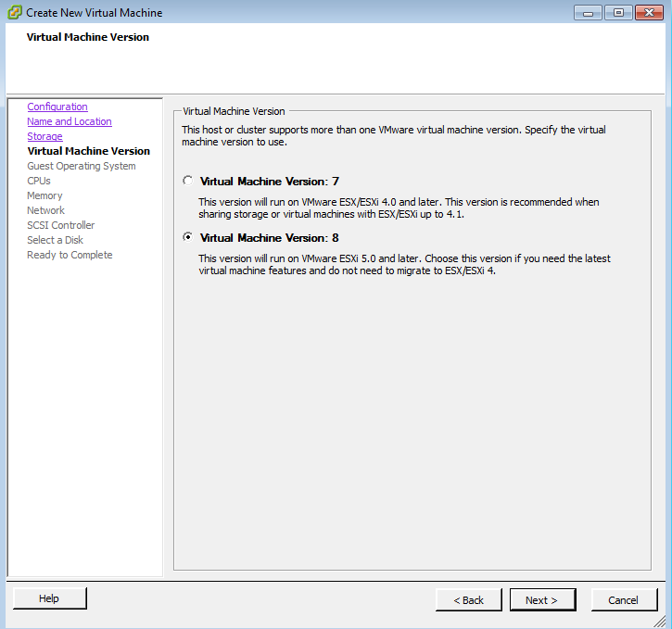Image resolution: width=672 pixels, height=629 pixels.
Task: Click the Next > button
Action: point(542,600)
